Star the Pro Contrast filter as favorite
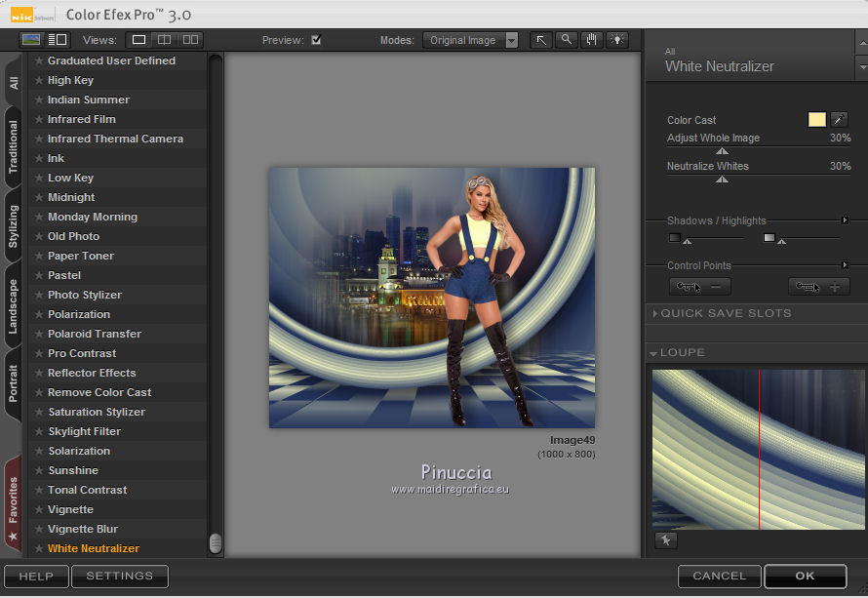868x598 pixels. pos(39,353)
